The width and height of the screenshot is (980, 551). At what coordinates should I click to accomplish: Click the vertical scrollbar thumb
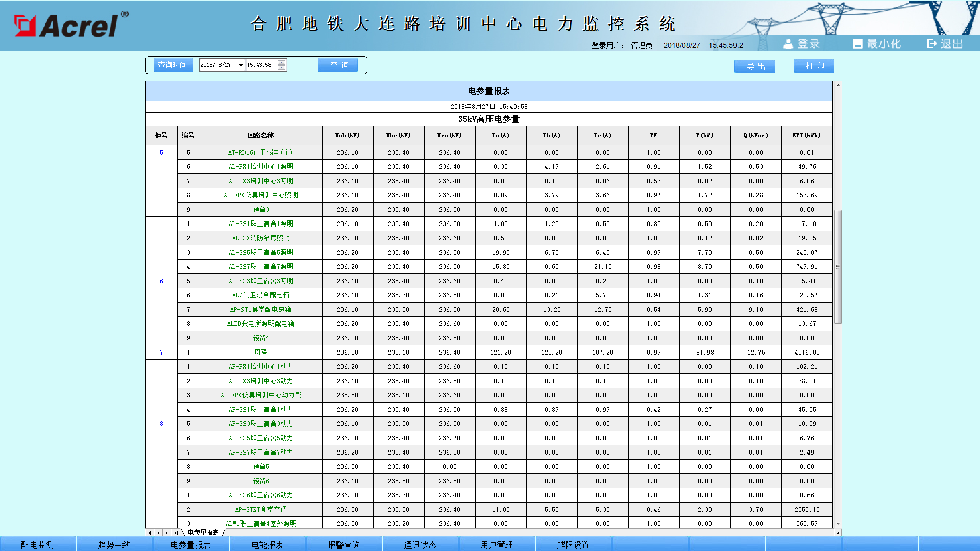[x=838, y=267]
